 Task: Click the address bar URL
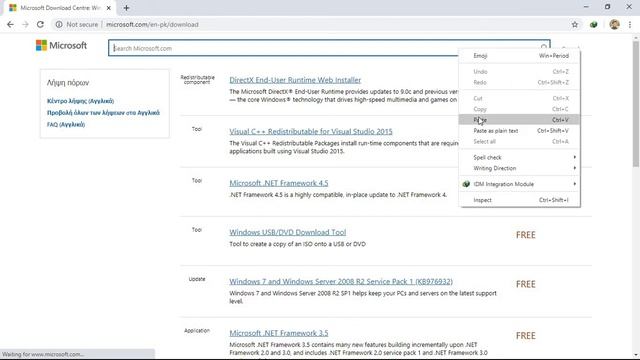(x=152, y=24)
